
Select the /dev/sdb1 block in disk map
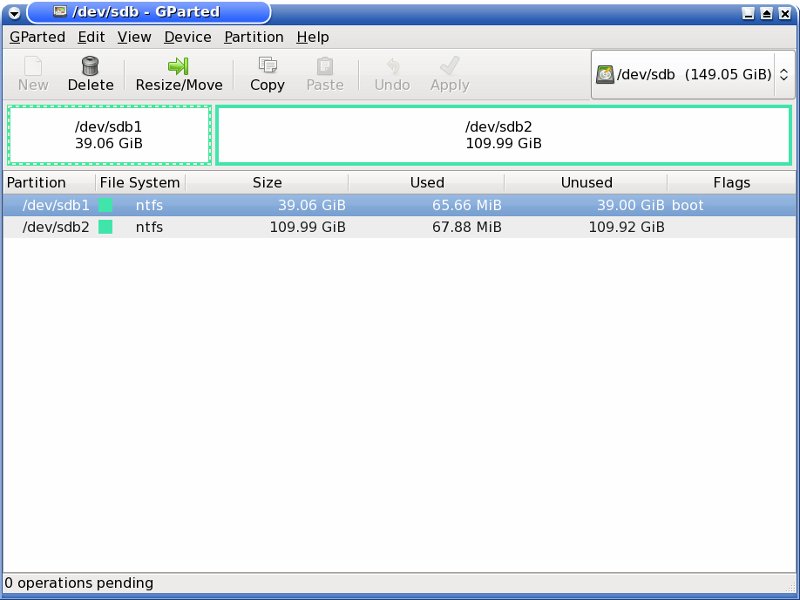[x=109, y=135]
